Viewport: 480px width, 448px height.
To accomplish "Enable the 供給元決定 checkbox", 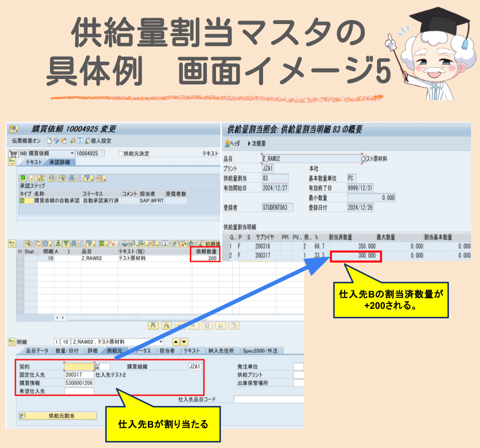I will (121, 154).
